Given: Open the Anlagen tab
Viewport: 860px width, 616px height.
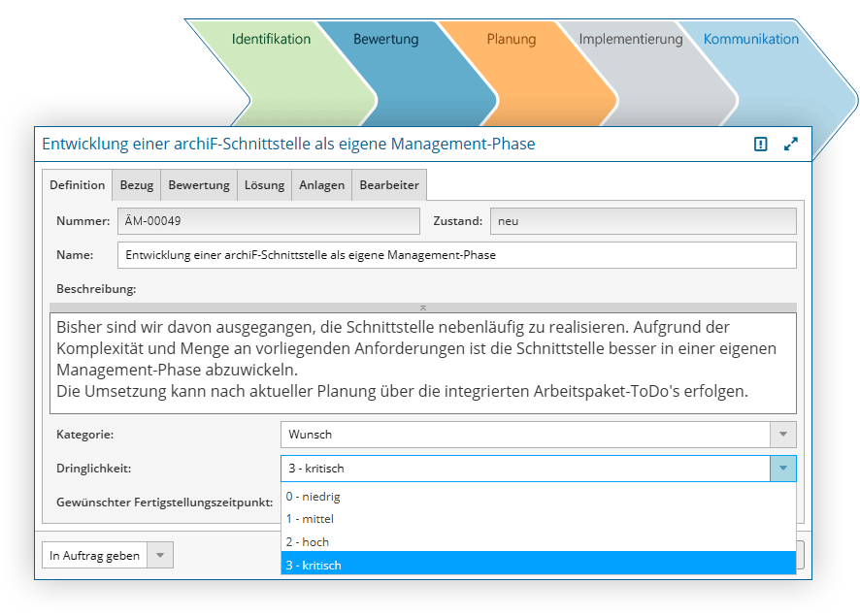Looking at the screenshot, I should 321,185.
